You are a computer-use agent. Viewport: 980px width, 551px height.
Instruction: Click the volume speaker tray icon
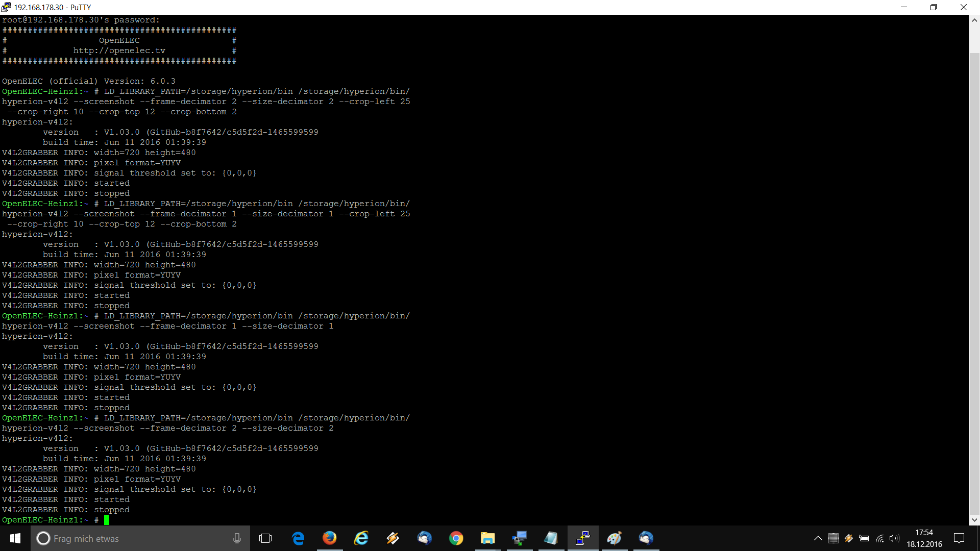pyautogui.click(x=894, y=538)
